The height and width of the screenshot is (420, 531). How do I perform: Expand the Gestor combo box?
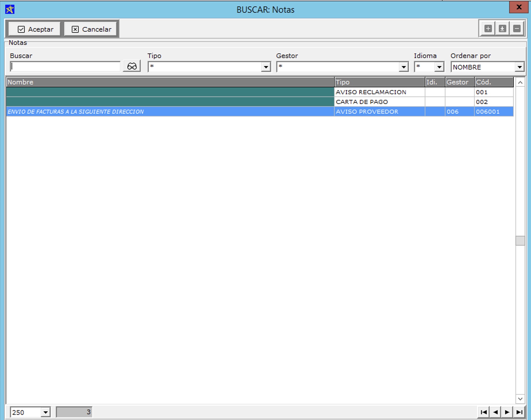tap(404, 67)
